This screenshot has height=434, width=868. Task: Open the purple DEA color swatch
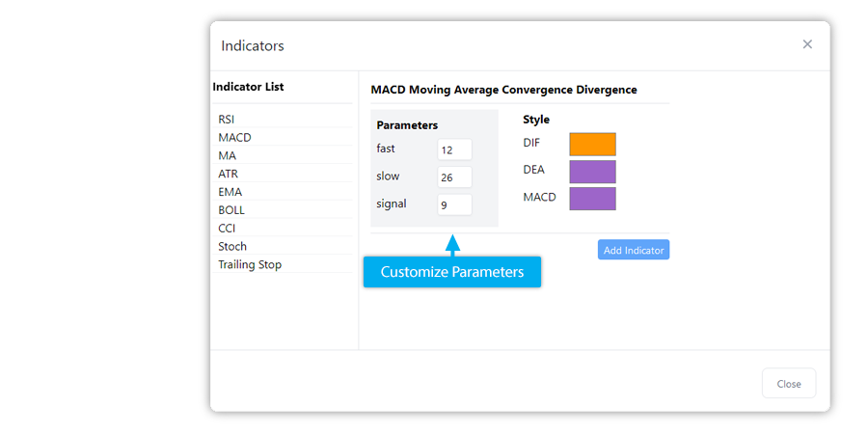pos(592,171)
